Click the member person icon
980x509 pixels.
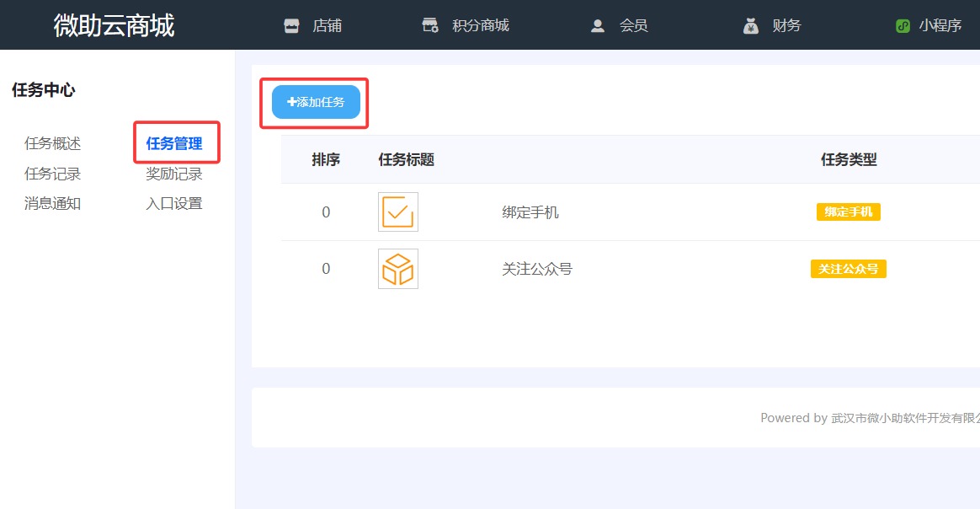[598, 25]
